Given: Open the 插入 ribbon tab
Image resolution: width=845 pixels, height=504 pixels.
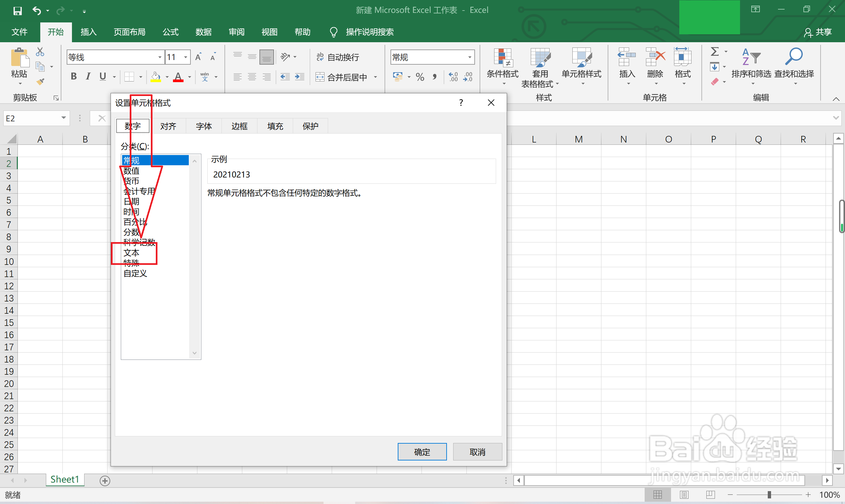Looking at the screenshot, I should point(88,32).
